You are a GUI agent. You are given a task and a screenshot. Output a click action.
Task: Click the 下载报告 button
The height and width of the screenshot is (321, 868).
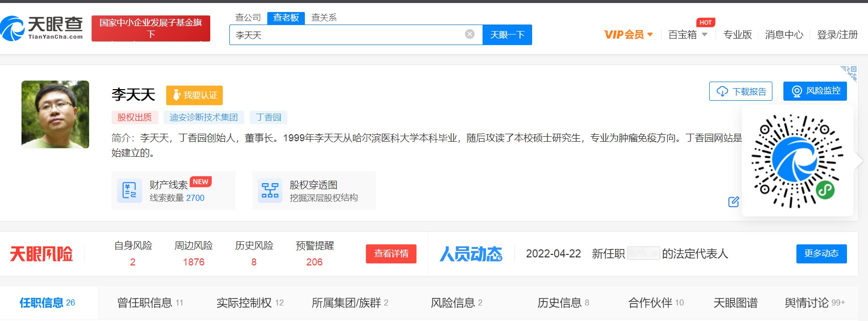(x=741, y=91)
